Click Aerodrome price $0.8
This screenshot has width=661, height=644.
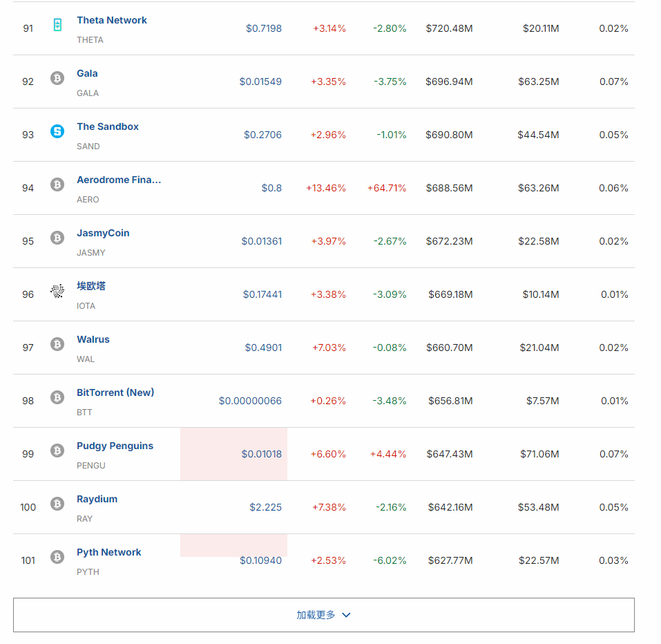pyautogui.click(x=271, y=188)
